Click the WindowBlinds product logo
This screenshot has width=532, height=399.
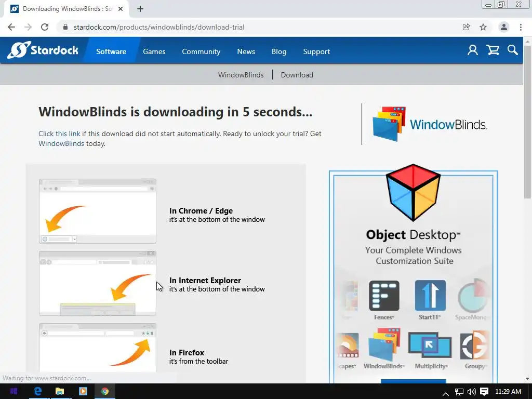pyautogui.click(x=430, y=124)
